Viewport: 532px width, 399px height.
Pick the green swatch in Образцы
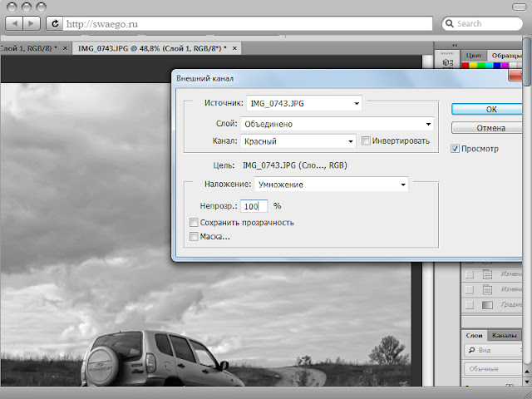(x=481, y=65)
